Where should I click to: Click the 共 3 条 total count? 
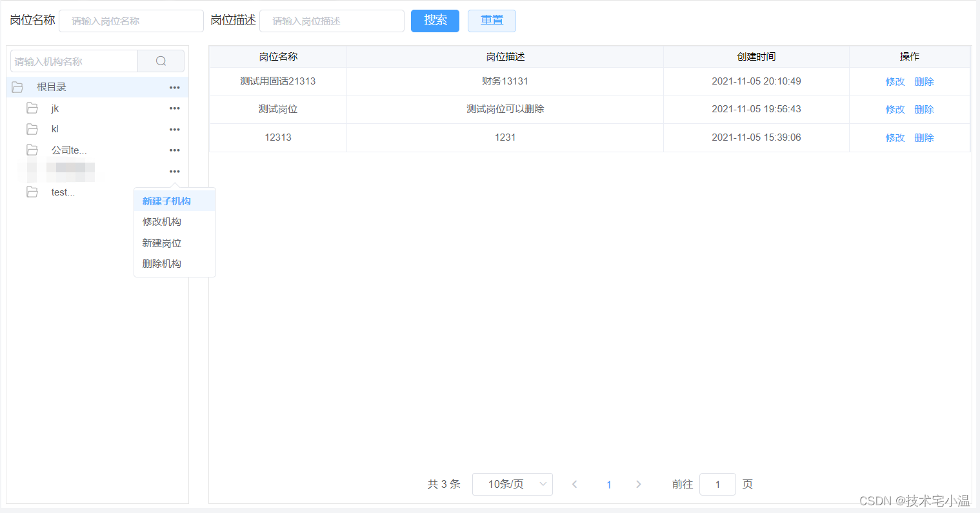444,484
